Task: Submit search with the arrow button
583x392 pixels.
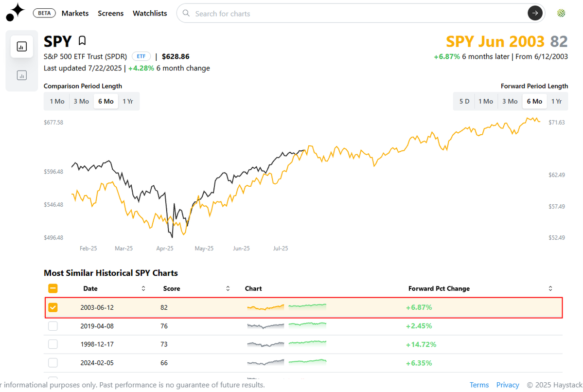Action: pyautogui.click(x=535, y=13)
